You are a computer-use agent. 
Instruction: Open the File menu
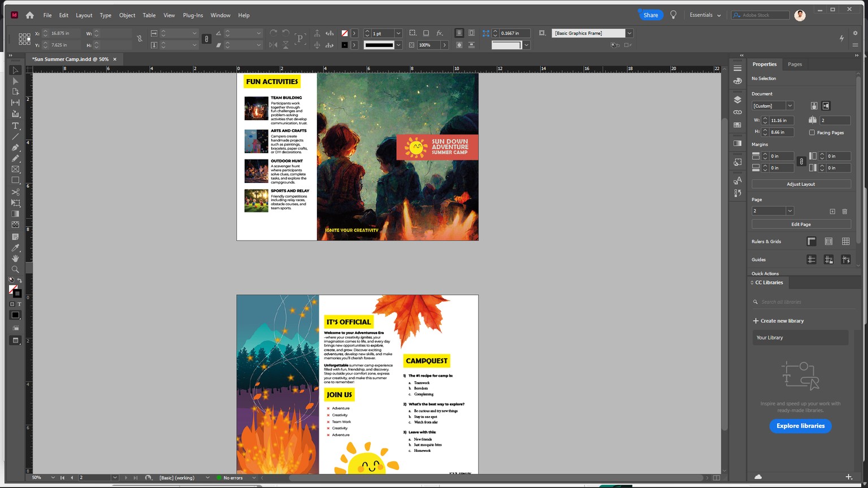point(47,15)
